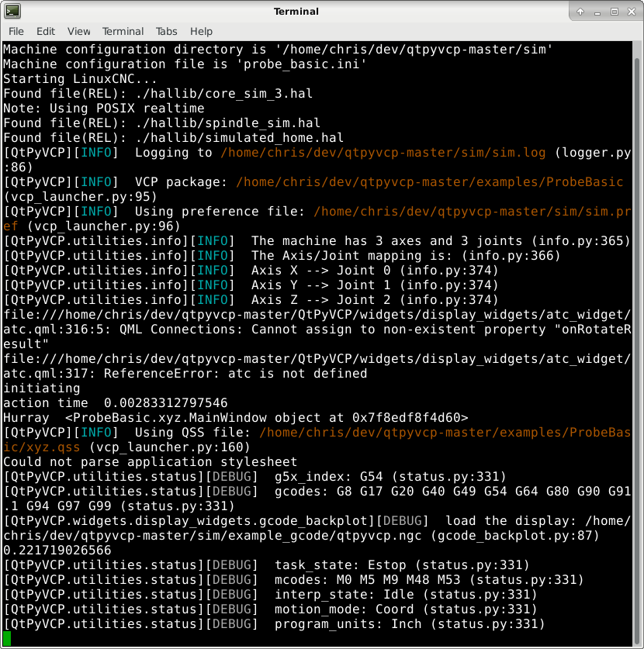Click the keep-above arrow window button
The width and height of the screenshot is (644, 649).
(x=580, y=12)
